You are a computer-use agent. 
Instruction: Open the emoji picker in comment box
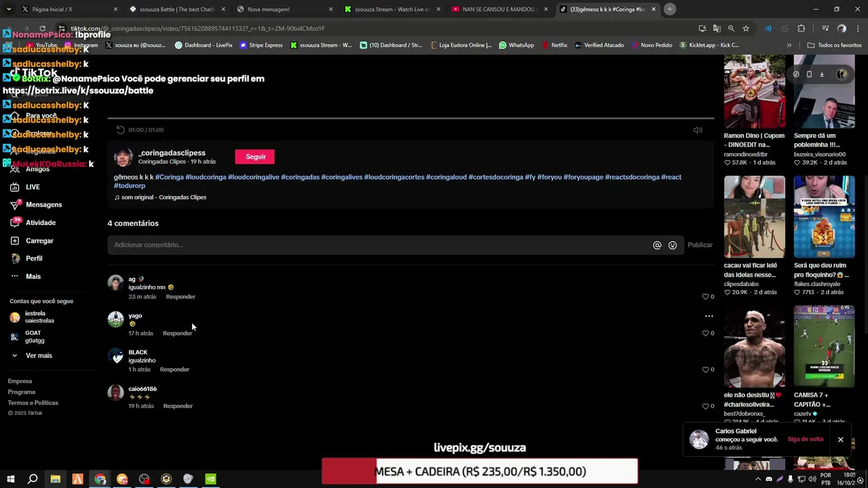click(x=673, y=245)
